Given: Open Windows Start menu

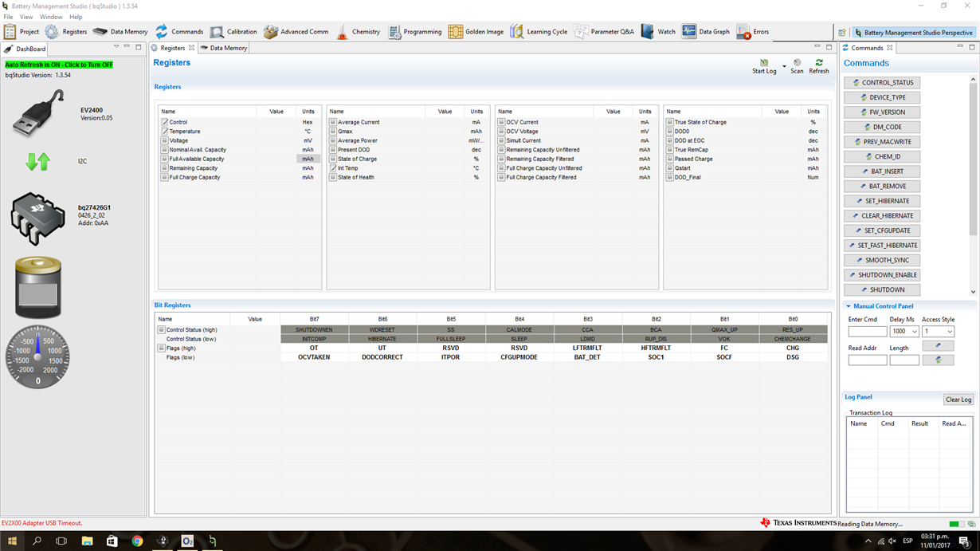Looking at the screenshot, I should 12,541.
